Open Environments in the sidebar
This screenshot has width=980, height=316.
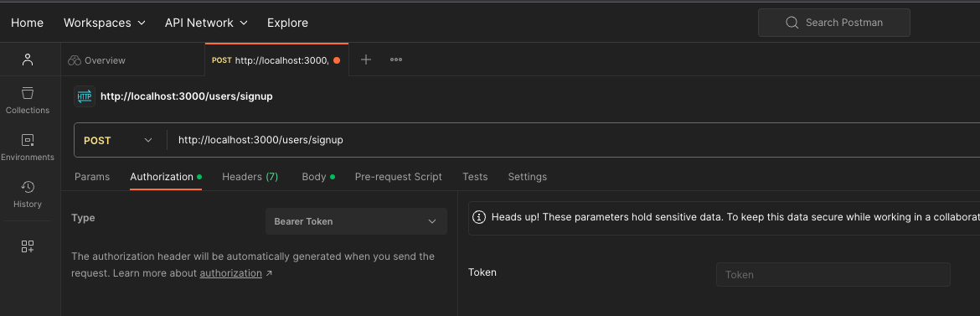coord(28,148)
